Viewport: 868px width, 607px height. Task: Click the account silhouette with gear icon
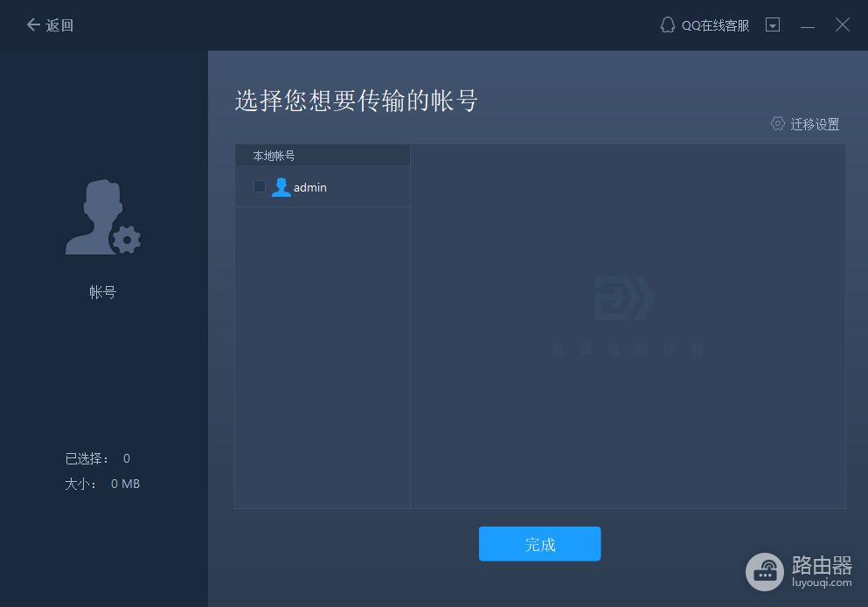pos(103,217)
